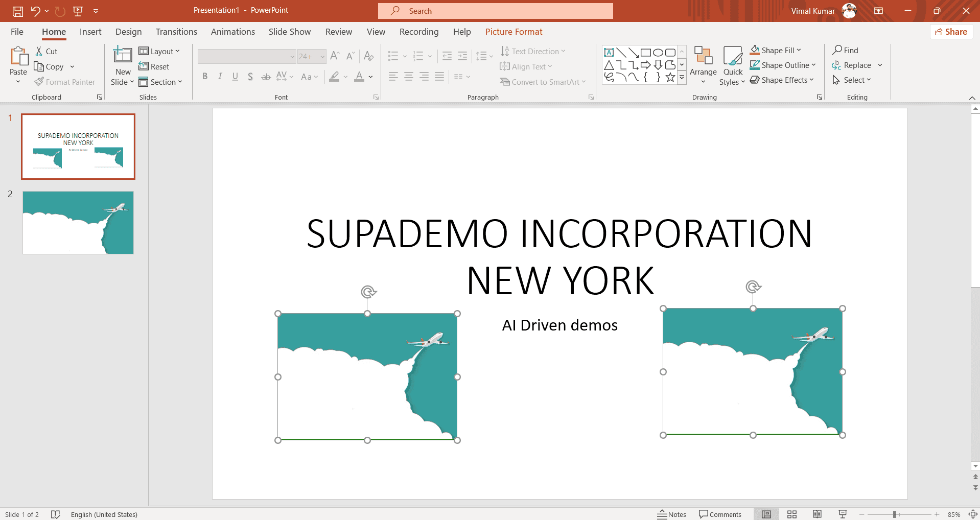Toggle the Notes pane
The width and height of the screenshot is (980, 520).
(672, 514)
